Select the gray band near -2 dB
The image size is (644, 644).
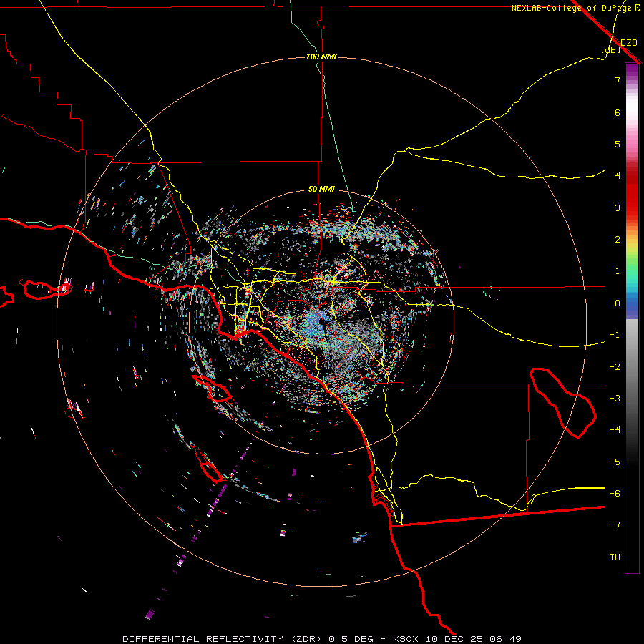tap(632, 367)
